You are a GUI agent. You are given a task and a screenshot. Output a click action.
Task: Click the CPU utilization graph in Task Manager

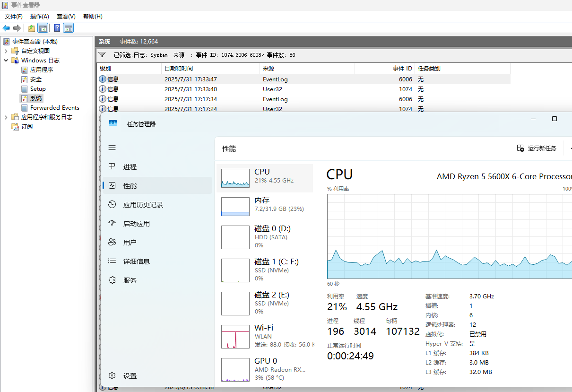tap(449, 236)
